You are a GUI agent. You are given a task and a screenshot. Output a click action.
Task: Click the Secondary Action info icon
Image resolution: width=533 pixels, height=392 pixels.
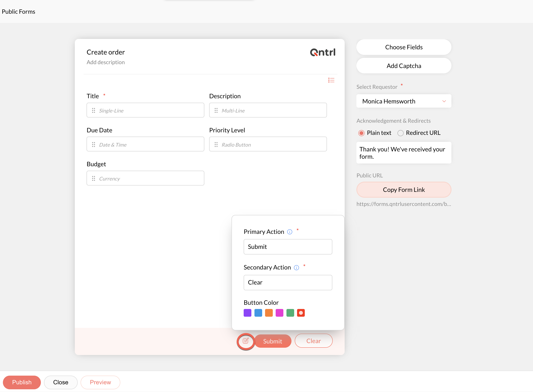click(x=296, y=268)
